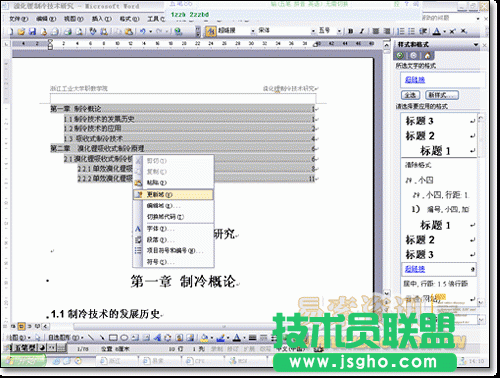This screenshot has height=378, width=500.
Task: Click the Open folder icon in toolbar
Action: pos(21,31)
